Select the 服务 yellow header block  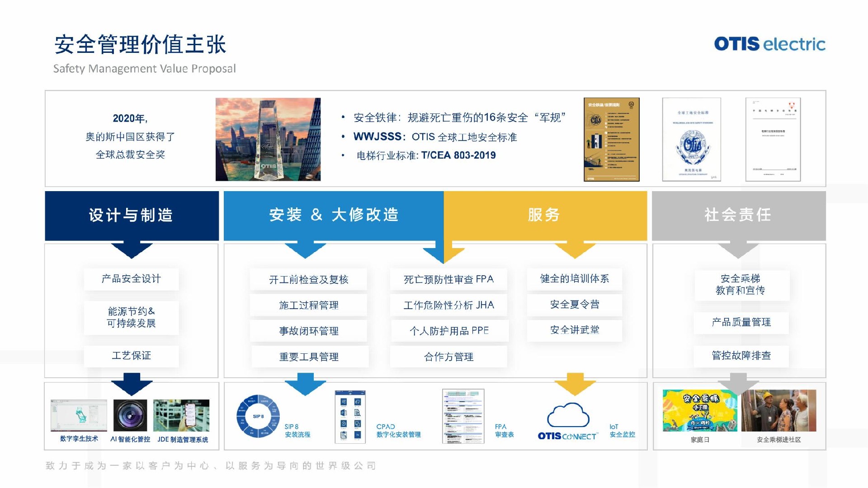click(x=545, y=216)
